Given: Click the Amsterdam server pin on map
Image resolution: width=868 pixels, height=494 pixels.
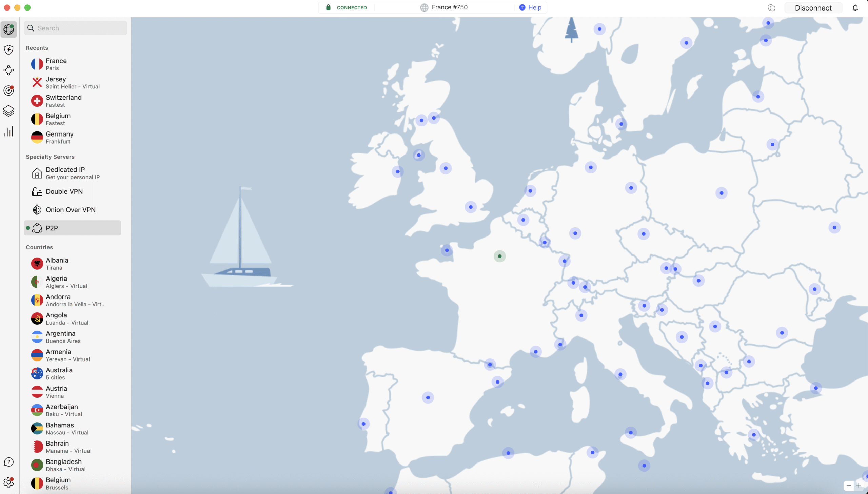Looking at the screenshot, I should 530,191.
